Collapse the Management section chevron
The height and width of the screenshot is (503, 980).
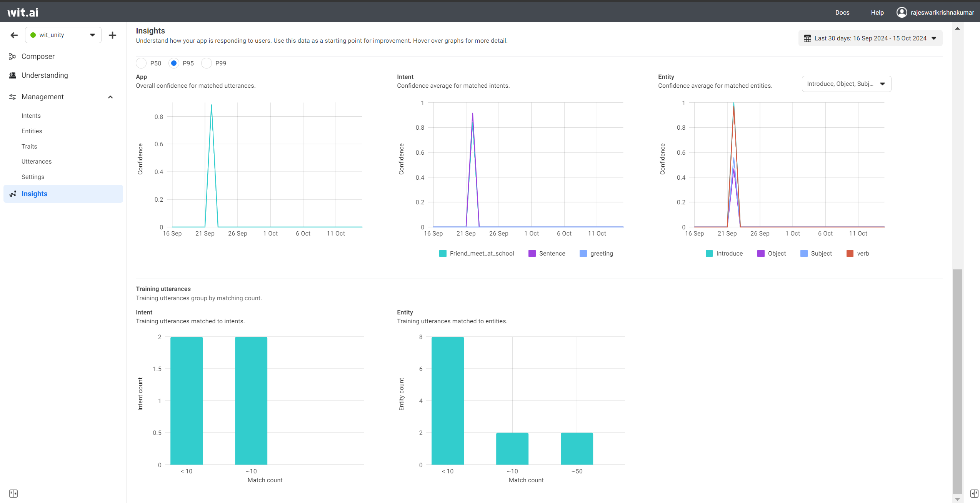[x=110, y=97]
